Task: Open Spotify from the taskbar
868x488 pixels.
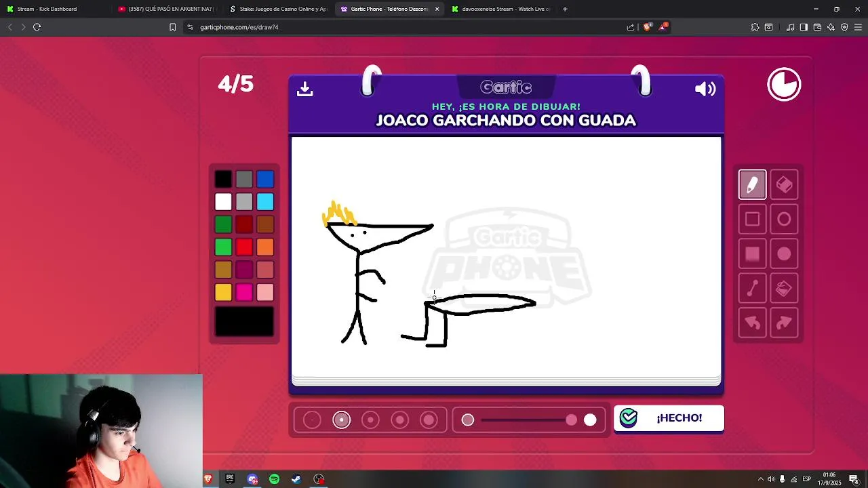Action: [274, 479]
